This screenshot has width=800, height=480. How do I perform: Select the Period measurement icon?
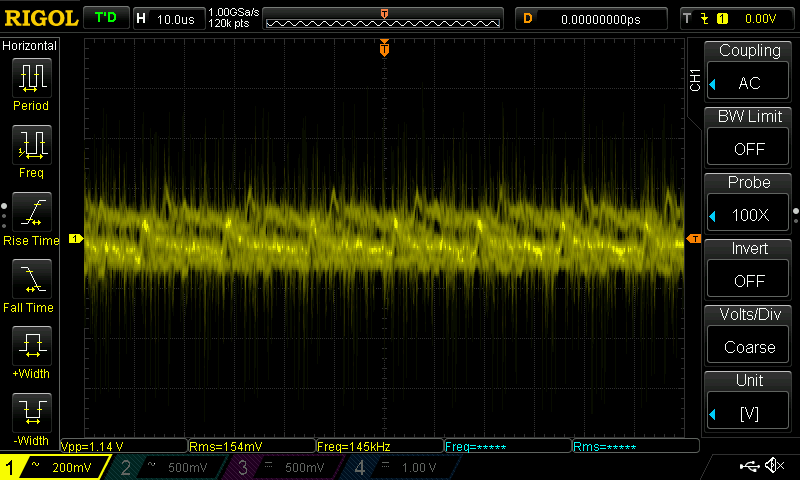point(31,78)
